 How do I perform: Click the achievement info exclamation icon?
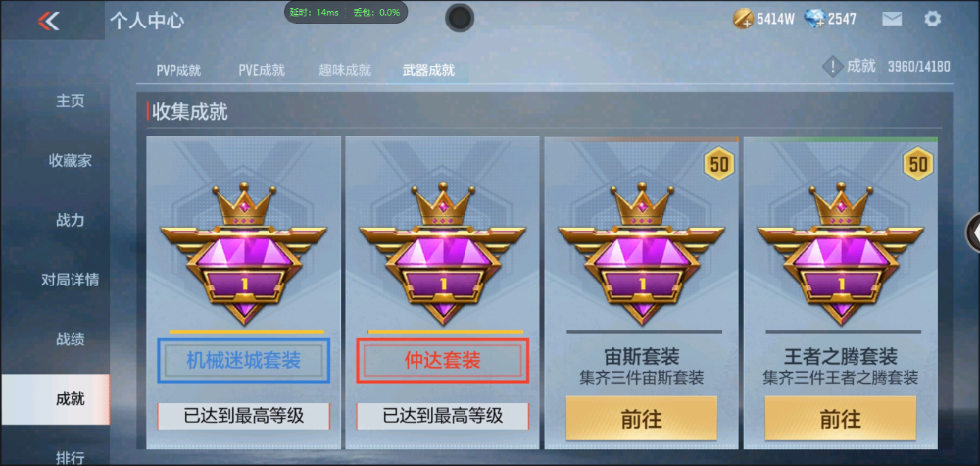tap(832, 66)
